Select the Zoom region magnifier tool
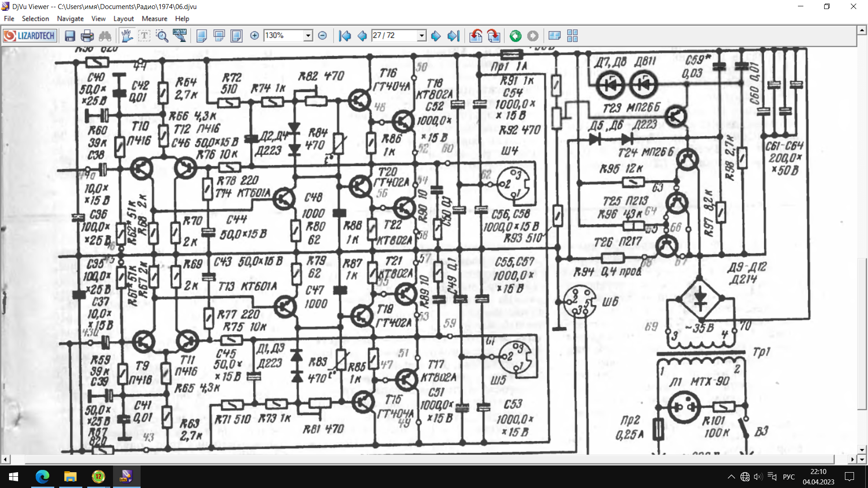868x488 pixels. click(162, 36)
